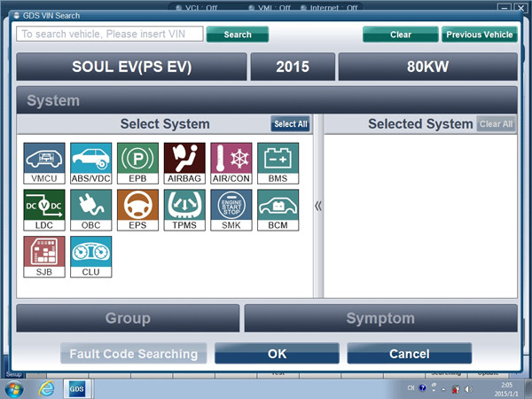Select the CLU cluster system icon

tap(91, 257)
